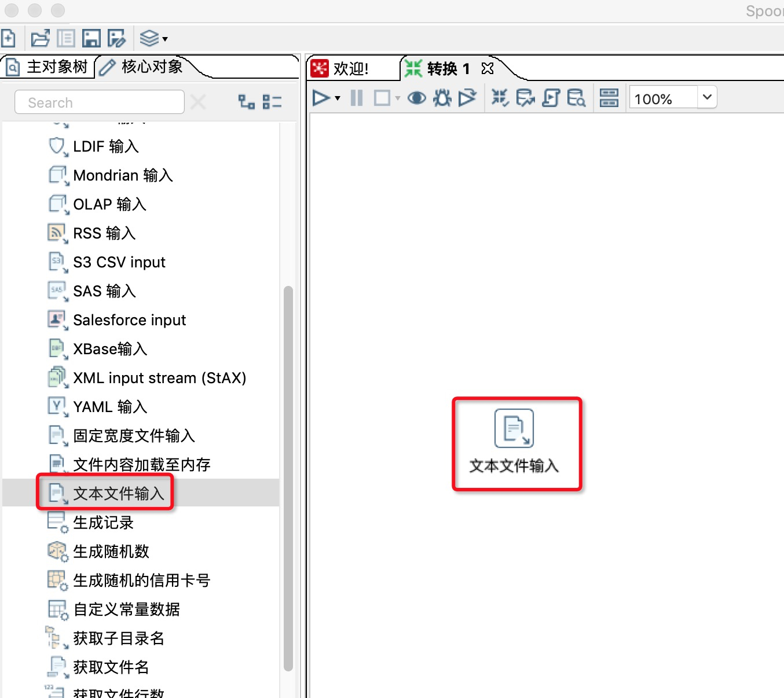Screen dimensions: 784x698
Task: Select 文本文件输入 in the step tree
Action: 118,493
